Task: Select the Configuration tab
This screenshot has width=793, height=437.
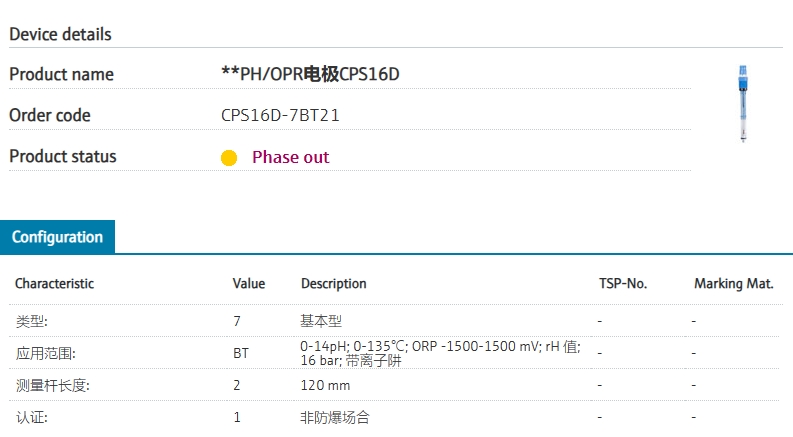Action: (57, 237)
